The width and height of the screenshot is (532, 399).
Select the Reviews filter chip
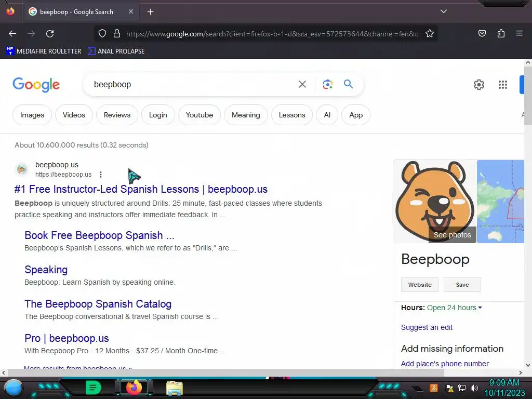point(117,115)
